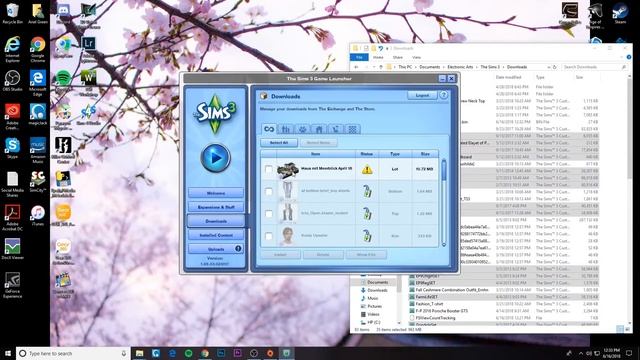
Task: Switch to the Sims households tab
Action: [286, 129]
